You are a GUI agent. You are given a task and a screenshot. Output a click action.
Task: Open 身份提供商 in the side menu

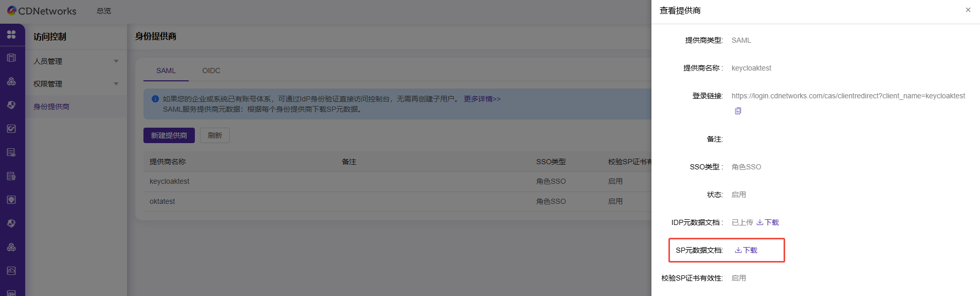tap(51, 107)
